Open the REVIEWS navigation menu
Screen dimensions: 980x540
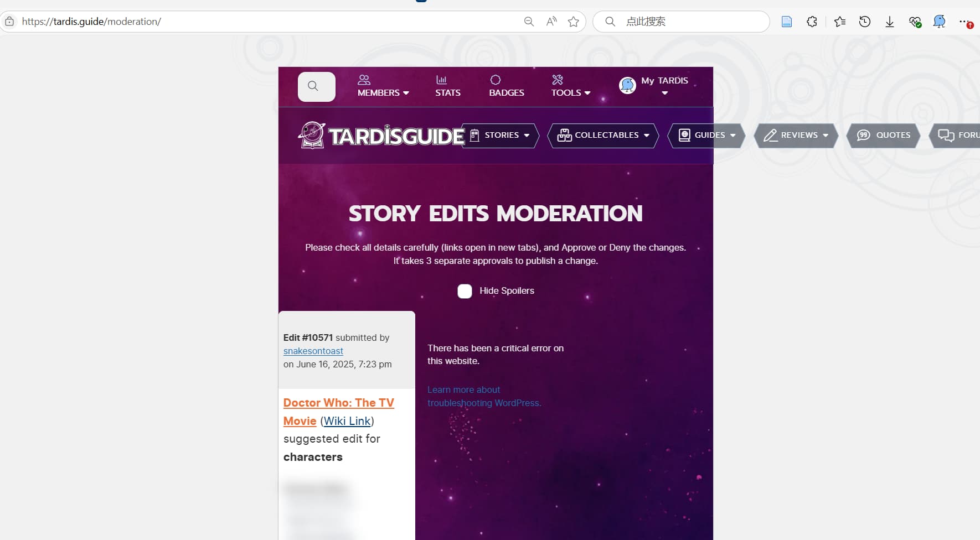[x=796, y=136]
